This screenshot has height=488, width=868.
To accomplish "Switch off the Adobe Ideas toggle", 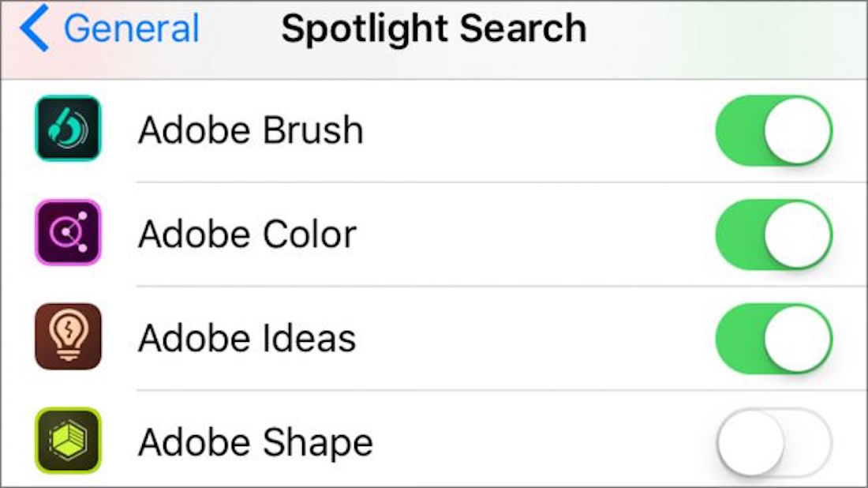I will (x=773, y=338).
